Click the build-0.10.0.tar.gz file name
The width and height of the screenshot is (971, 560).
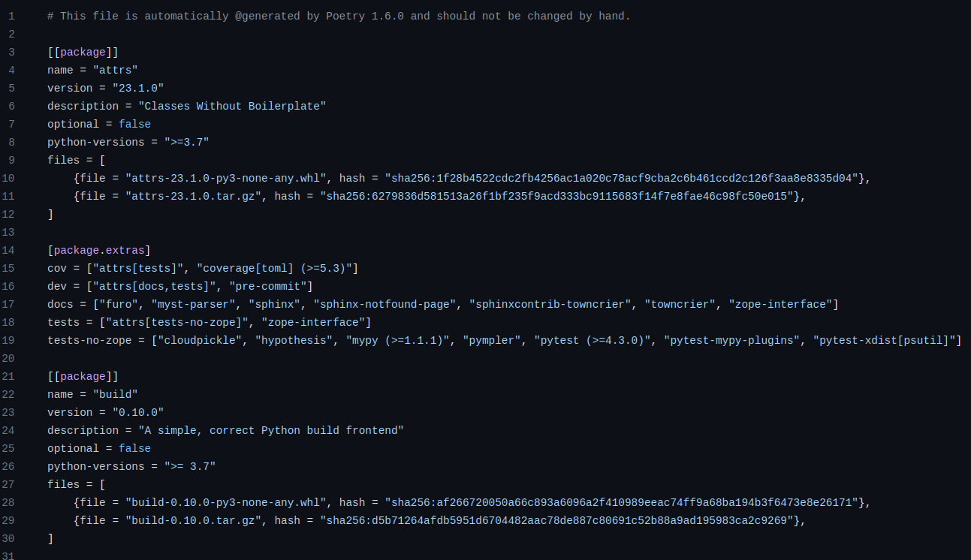click(193, 520)
